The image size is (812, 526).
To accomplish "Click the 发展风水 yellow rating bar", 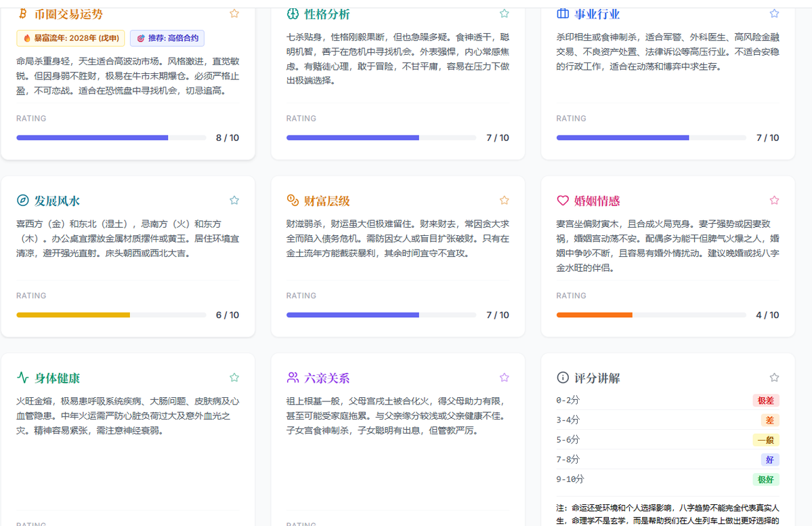I will 73,315.
